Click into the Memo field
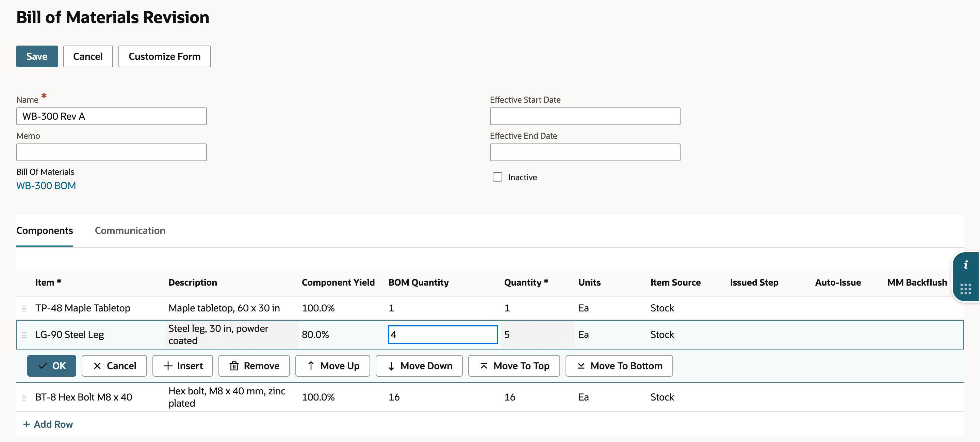 [112, 152]
